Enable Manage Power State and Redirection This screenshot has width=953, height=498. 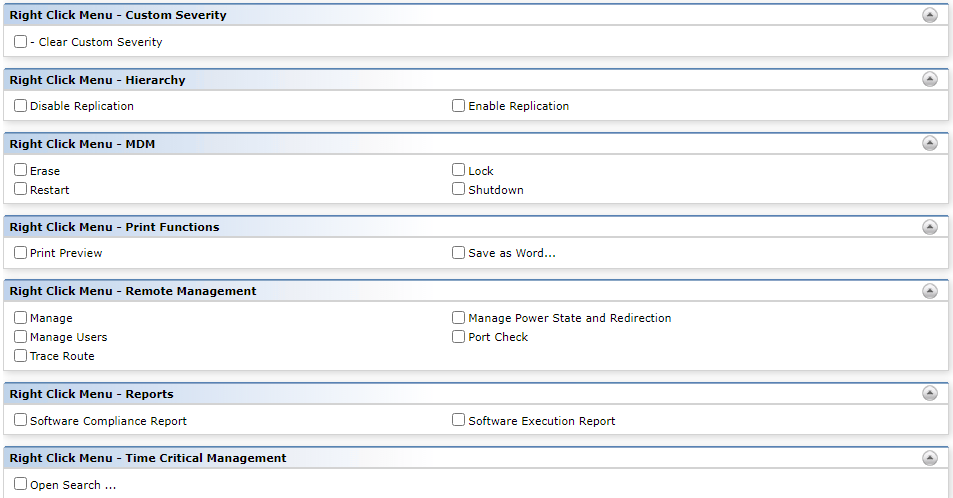point(458,317)
